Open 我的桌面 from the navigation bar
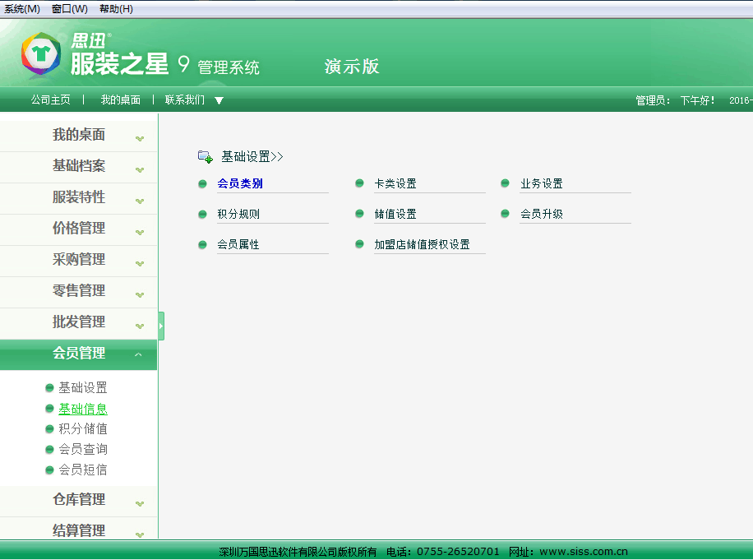753x560 pixels. coord(121,100)
